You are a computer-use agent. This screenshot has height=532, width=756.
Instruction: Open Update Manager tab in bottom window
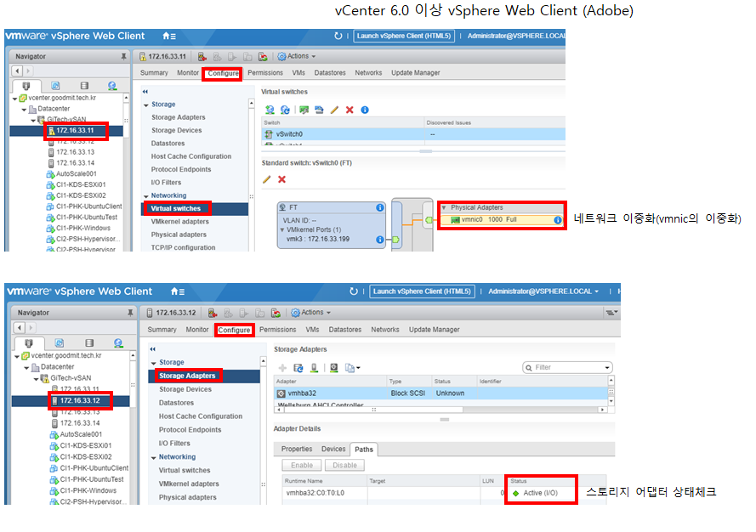click(434, 330)
